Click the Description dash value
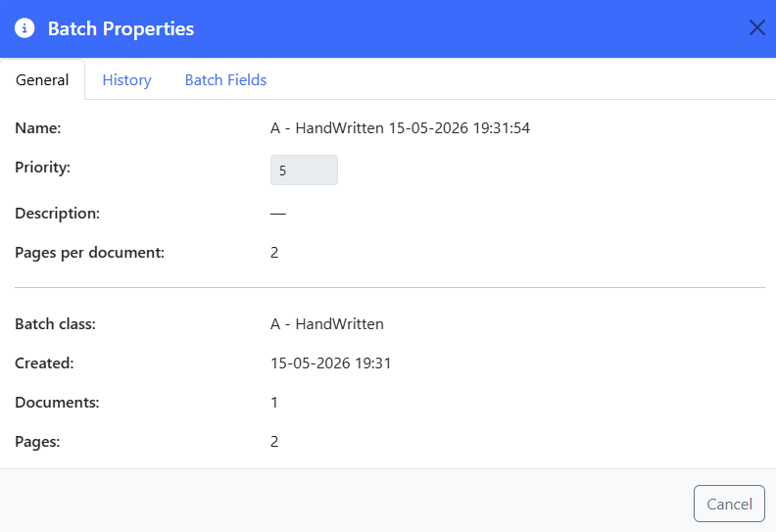 pos(278,214)
